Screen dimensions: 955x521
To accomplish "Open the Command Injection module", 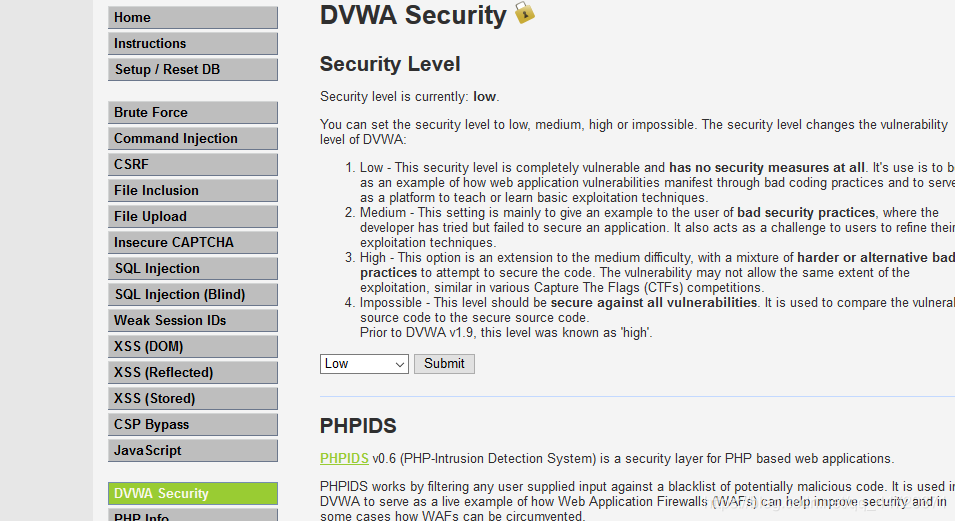I will point(192,139).
